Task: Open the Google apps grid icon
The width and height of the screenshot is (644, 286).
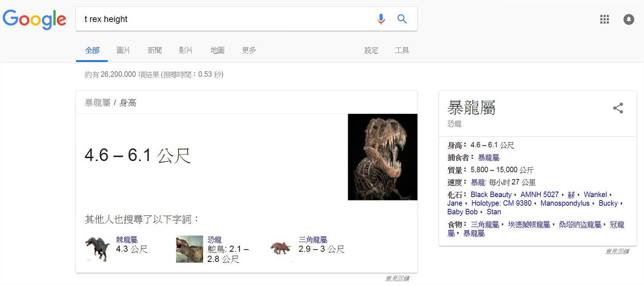Action: [605, 19]
